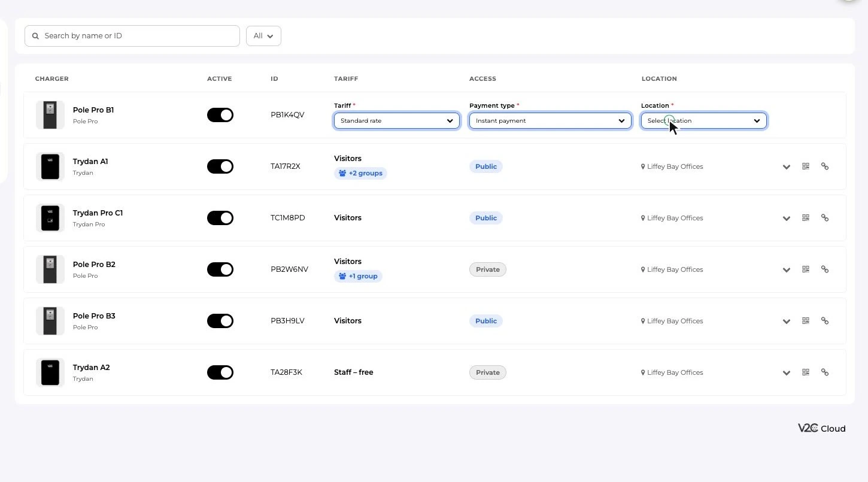
Task: Click the Pole Pro B1 charger thumbnail
Action: [50, 115]
